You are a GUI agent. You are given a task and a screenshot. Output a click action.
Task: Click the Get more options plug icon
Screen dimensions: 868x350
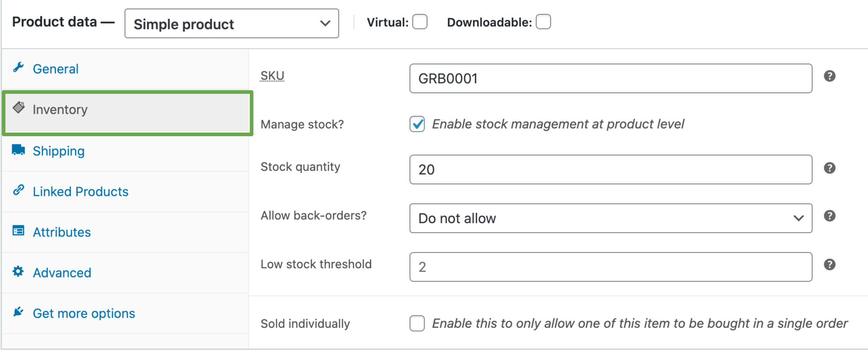click(18, 312)
